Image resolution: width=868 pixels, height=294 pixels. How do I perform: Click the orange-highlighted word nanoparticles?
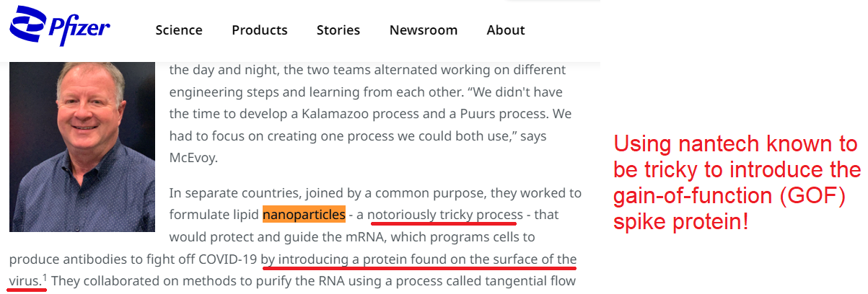coord(304,215)
